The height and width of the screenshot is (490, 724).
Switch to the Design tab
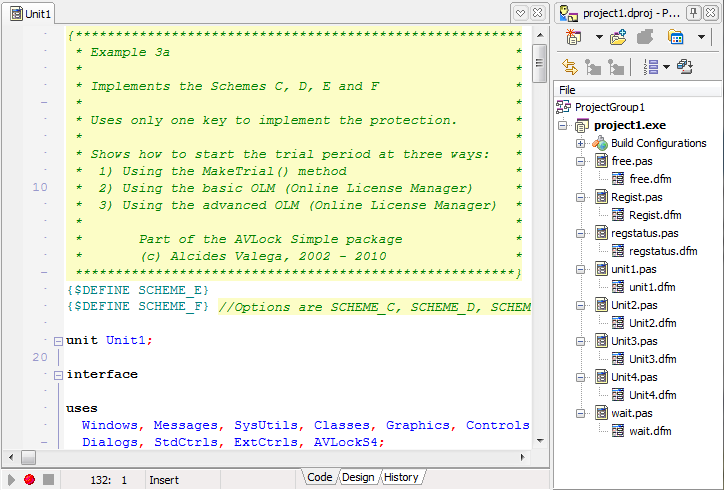click(x=358, y=478)
